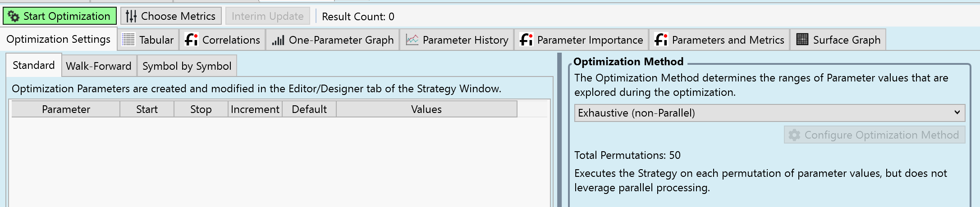Click the Parameter History chart icon
The height and width of the screenshot is (207, 980).
(412, 40)
